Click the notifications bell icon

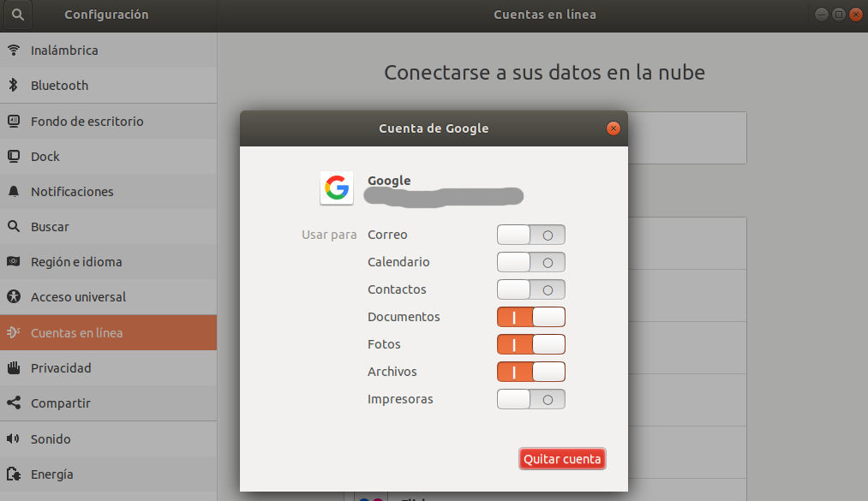coord(14,191)
